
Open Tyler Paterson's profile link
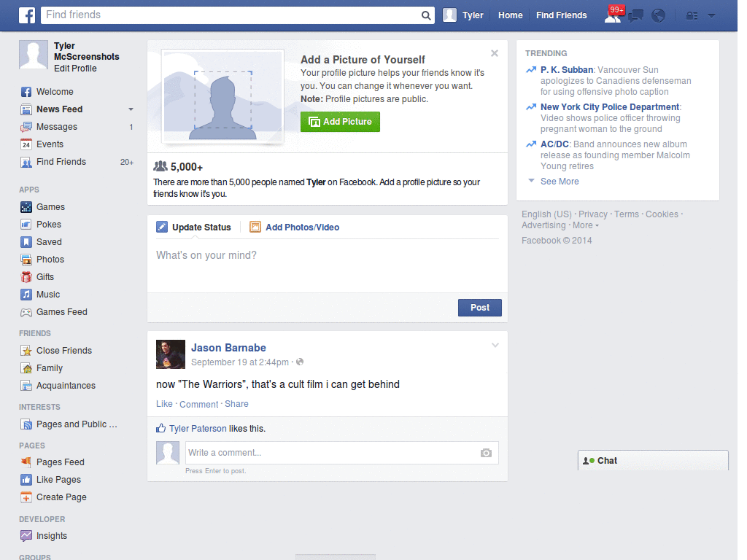[198, 429]
